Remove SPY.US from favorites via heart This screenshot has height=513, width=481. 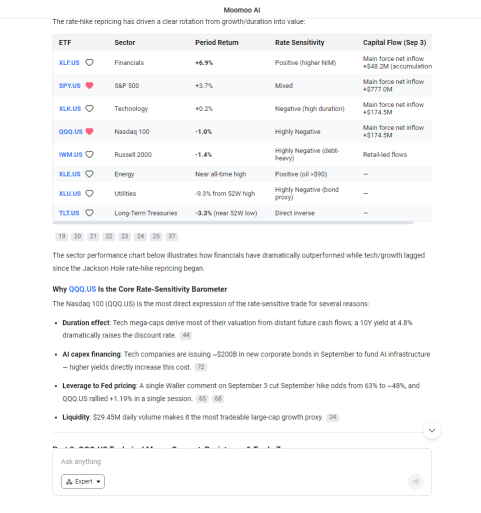[89, 85]
